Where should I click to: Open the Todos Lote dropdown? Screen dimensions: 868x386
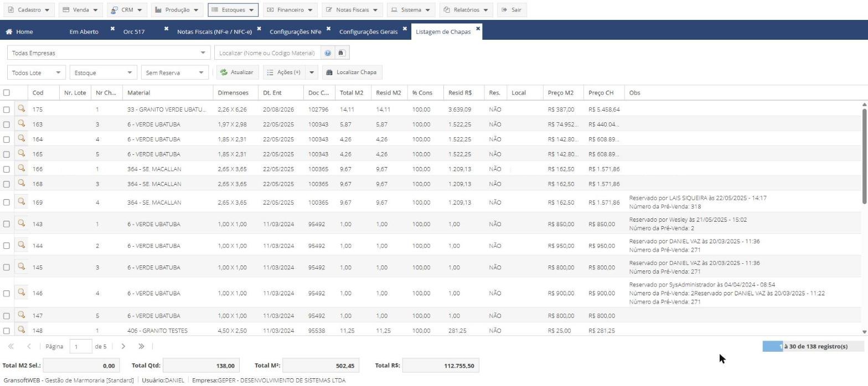click(x=37, y=72)
